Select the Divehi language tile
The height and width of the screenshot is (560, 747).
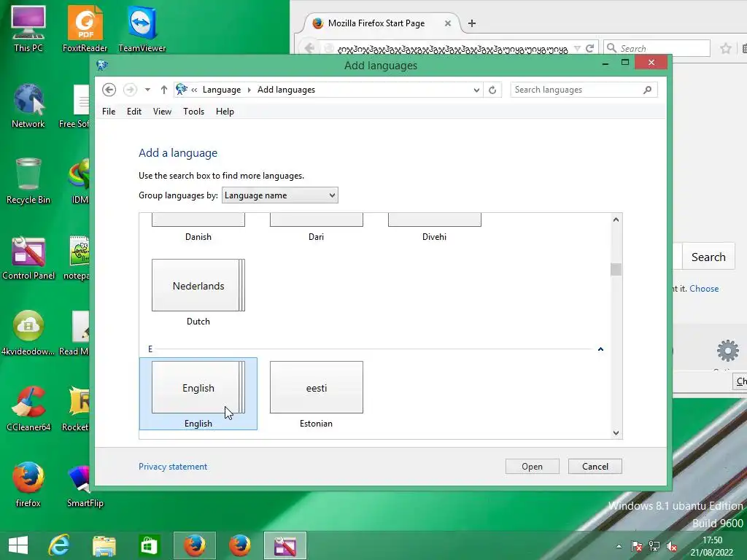(435, 227)
